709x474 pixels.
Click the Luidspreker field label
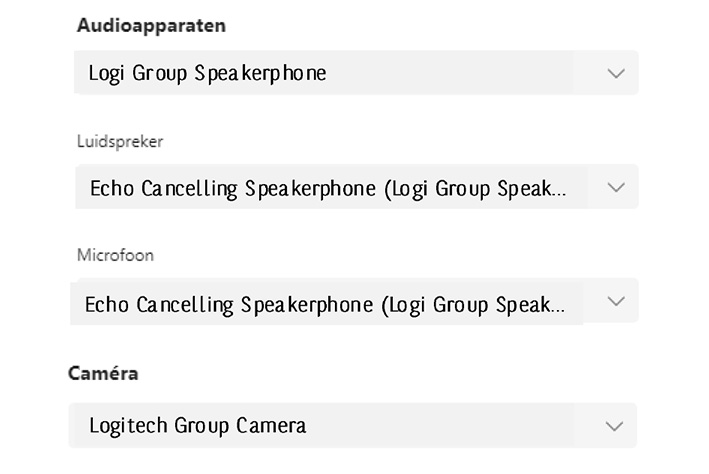[120, 141]
